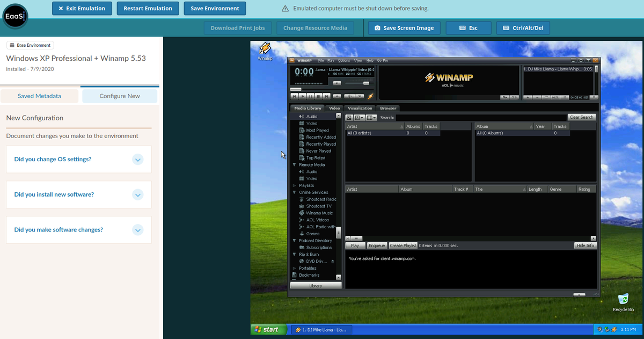Click the mute speaker button in Winamp
644x339 pixels.
pyautogui.click(x=337, y=83)
